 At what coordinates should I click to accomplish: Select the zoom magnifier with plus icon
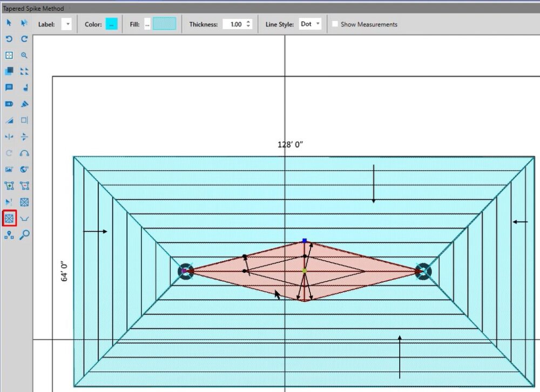click(x=24, y=55)
